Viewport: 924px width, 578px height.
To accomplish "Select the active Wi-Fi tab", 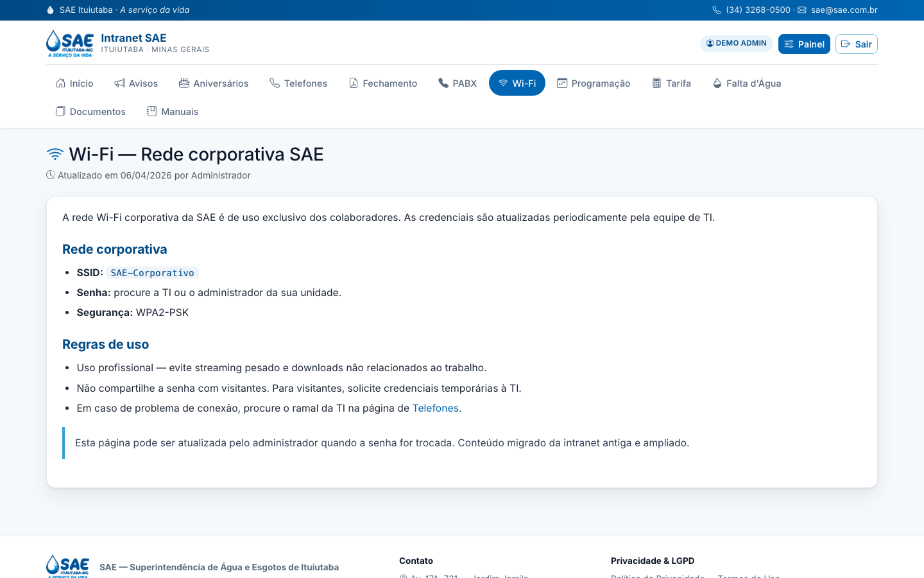I will point(517,83).
